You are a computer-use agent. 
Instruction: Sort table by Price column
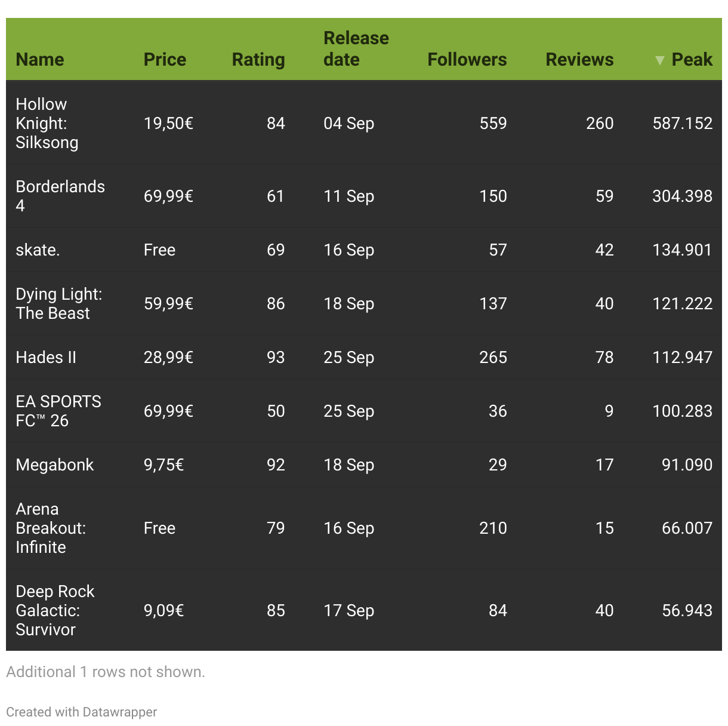(x=165, y=60)
